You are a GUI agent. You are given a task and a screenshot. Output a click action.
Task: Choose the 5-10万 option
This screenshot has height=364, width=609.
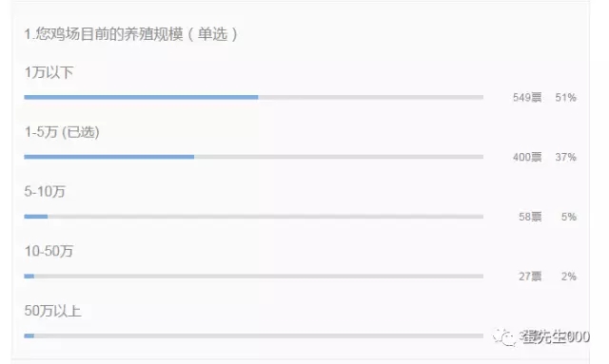point(45,191)
